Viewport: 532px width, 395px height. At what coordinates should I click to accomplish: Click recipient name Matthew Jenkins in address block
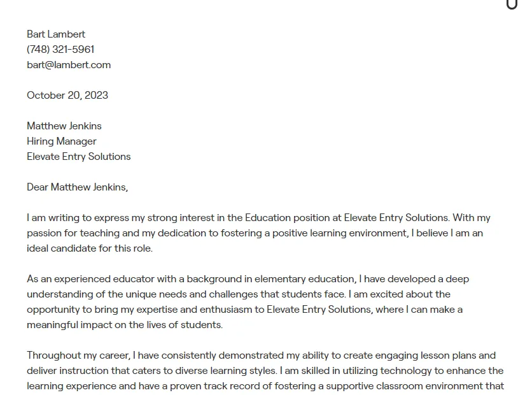pos(64,126)
